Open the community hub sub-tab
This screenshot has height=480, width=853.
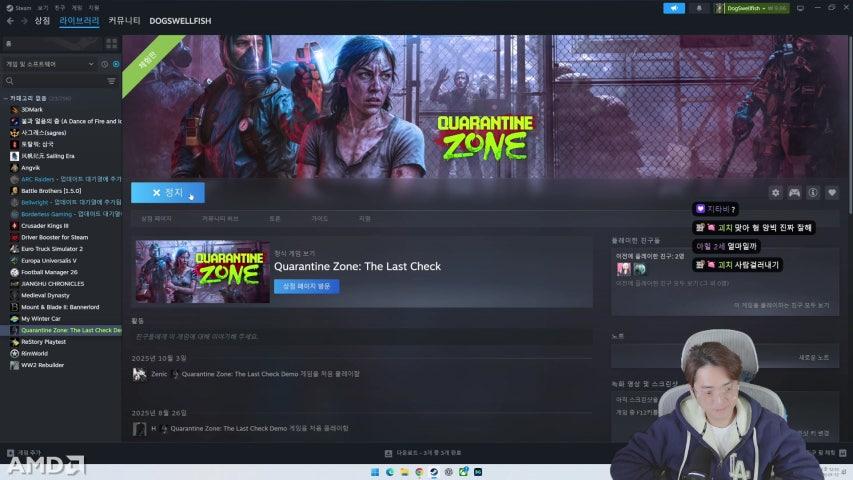[220, 219]
